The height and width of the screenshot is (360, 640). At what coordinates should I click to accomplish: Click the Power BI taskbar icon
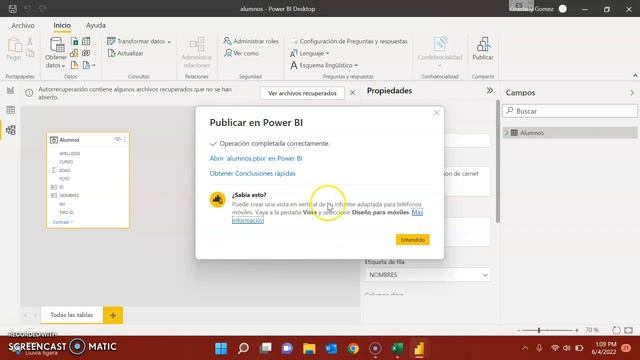[x=419, y=348]
